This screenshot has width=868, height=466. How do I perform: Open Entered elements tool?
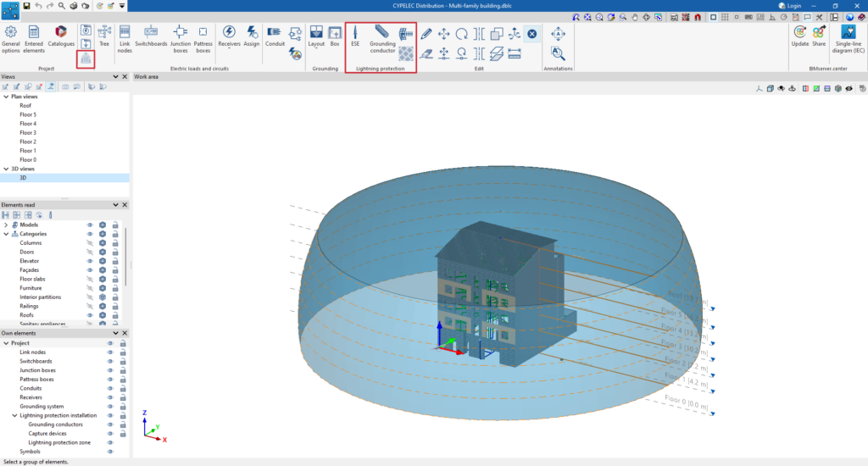[x=34, y=39]
